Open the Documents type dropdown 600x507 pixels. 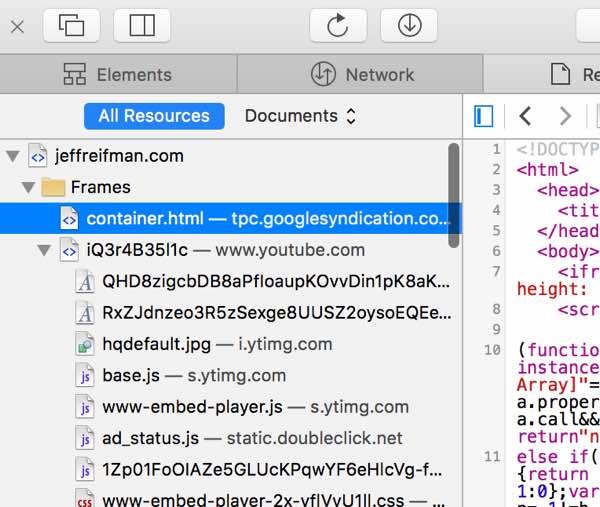(300, 116)
